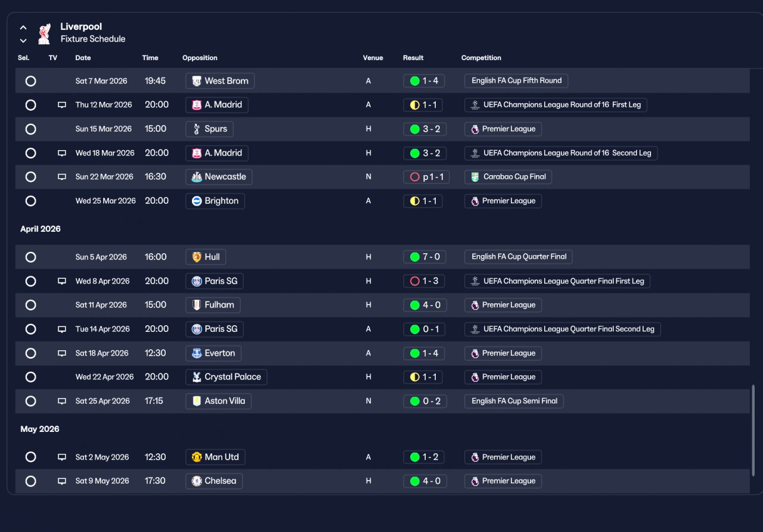The height and width of the screenshot is (532, 763).
Task: Click the Champions League logo on Quarter Final First Leg
Action: (475, 281)
